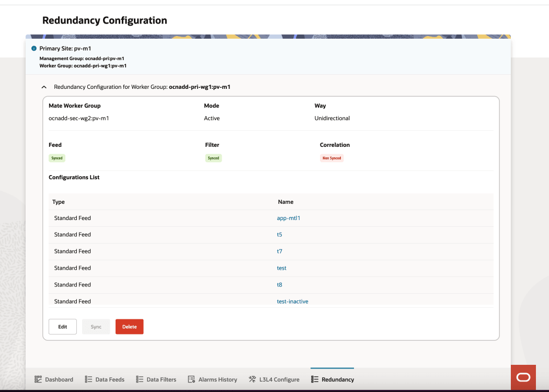The image size is (549, 392).
Task: Click the red Oracle logo button
Action: (523, 377)
